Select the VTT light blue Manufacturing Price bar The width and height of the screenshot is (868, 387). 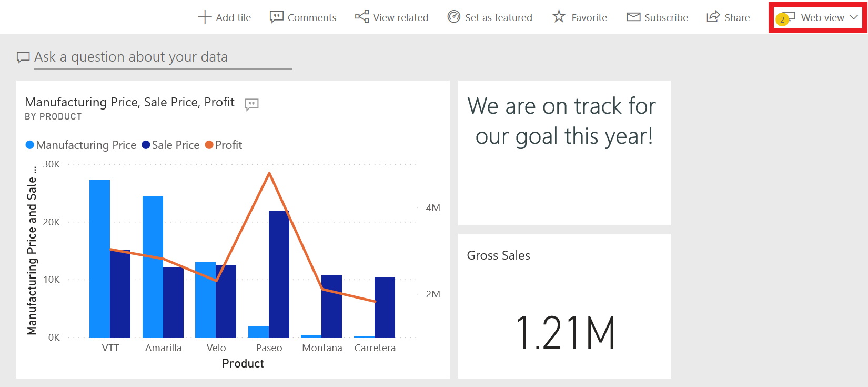[99, 259]
